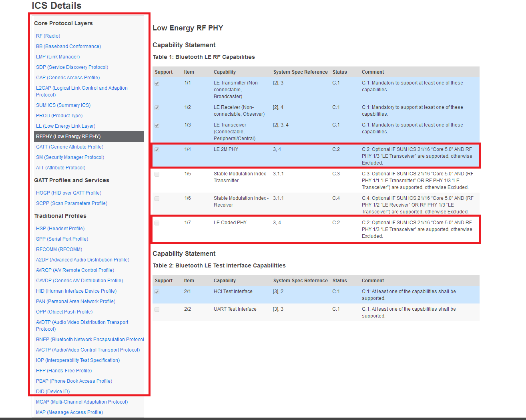
Task: Open BB (Baseband Conformance) link
Action: 68,46
